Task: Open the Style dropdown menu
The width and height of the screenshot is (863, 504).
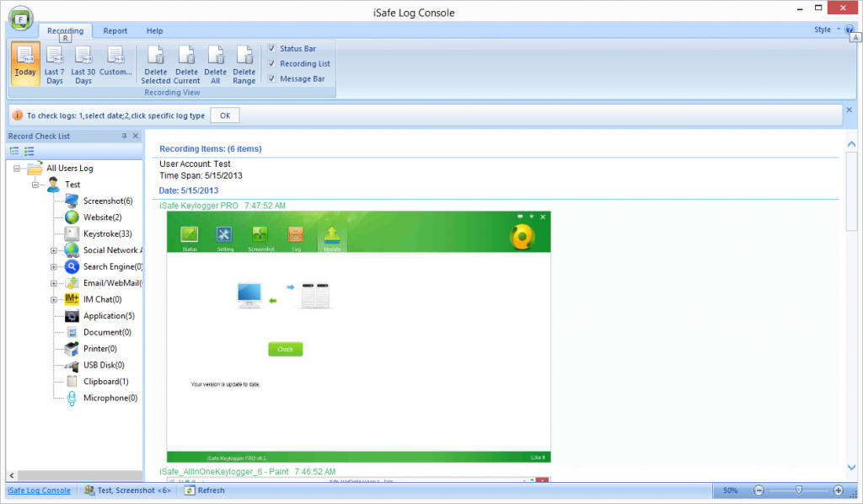Action: coord(826,30)
